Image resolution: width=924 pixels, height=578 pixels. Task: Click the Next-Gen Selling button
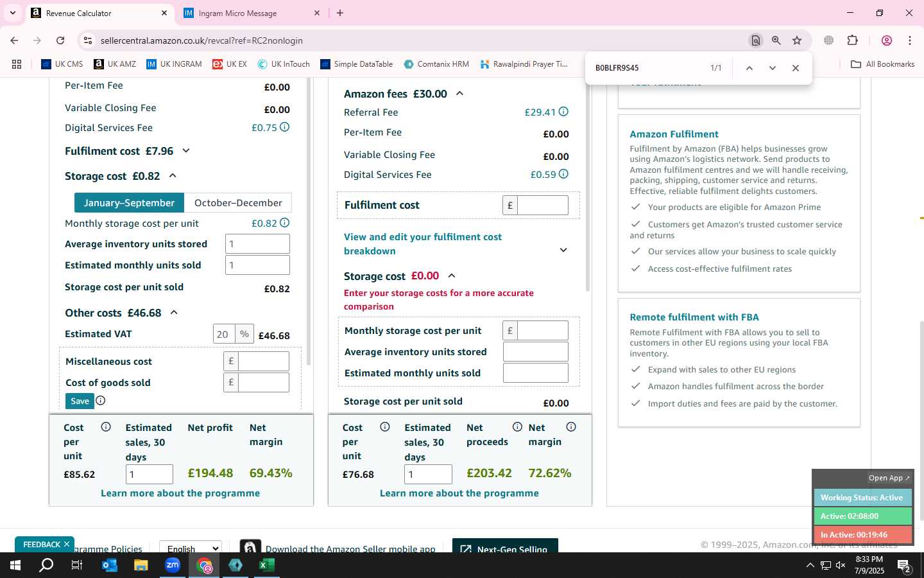click(505, 547)
